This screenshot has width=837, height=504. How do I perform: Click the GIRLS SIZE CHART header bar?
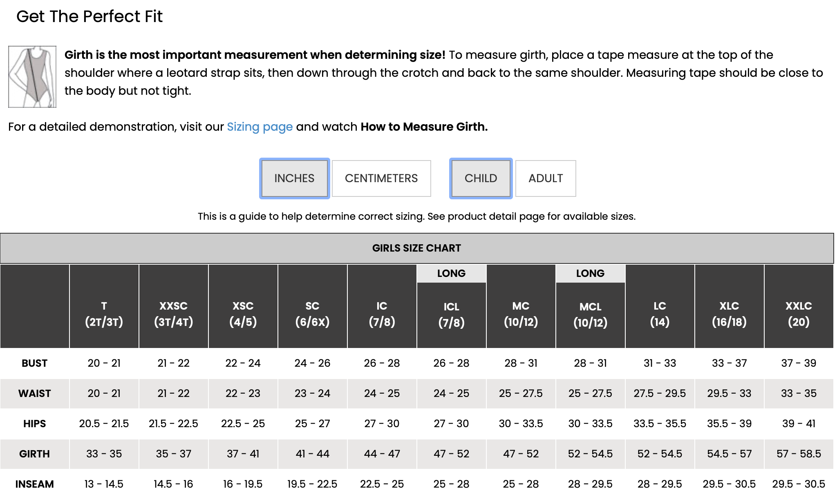click(x=417, y=248)
